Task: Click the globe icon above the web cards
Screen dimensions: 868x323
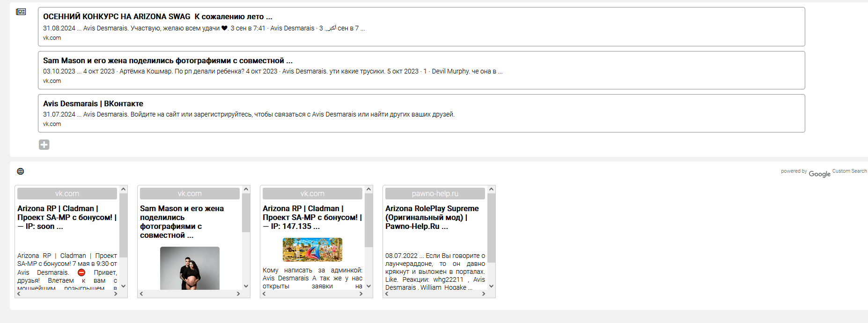Action: click(x=21, y=171)
